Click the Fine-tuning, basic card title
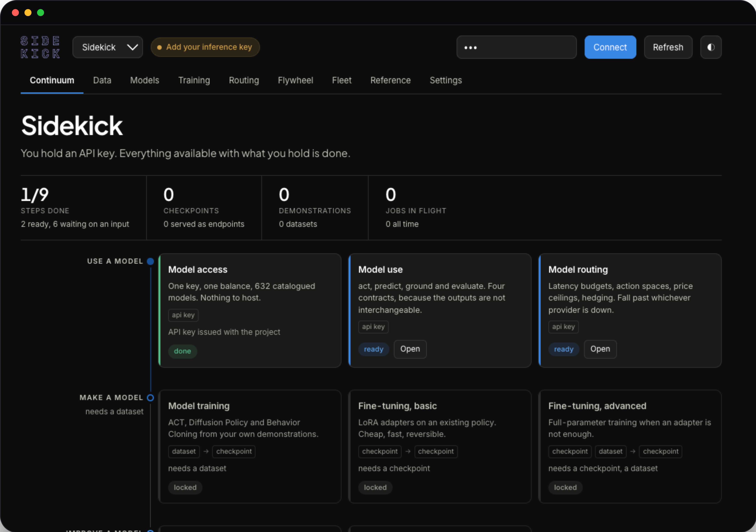This screenshot has height=532, width=756. point(397,406)
